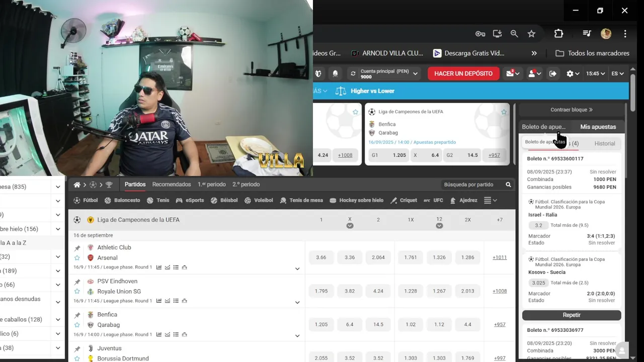Click Contraer bloque link
Image resolution: width=644 pixels, height=362 pixels.
point(572,110)
